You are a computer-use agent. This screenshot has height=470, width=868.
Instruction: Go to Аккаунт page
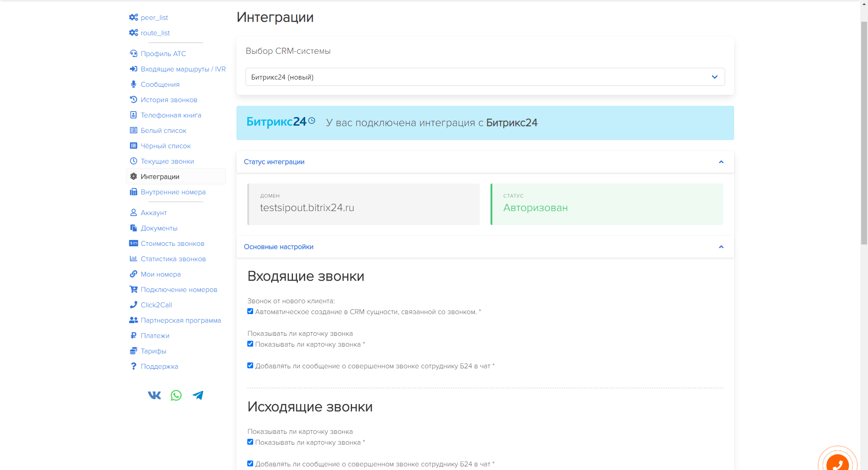(x=154, y=213)
